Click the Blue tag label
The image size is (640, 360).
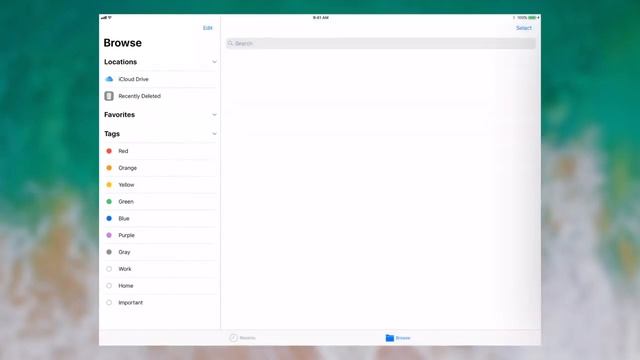tap(124, 218)
